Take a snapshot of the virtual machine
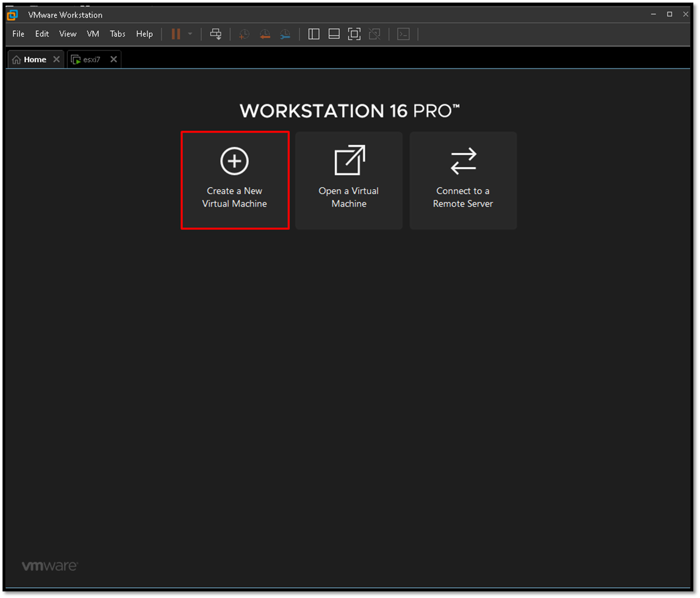 tap(244, 34)
